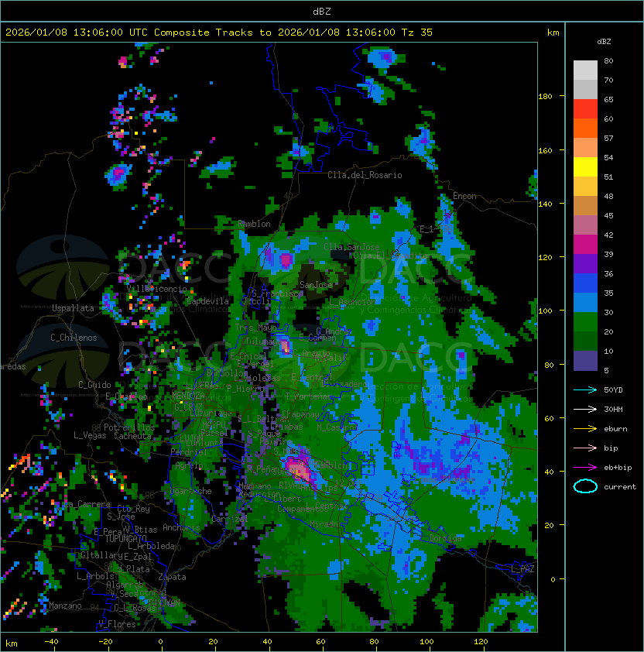
Task: Click the x-axis '-40' km tick label
Action: click(51, 642)
